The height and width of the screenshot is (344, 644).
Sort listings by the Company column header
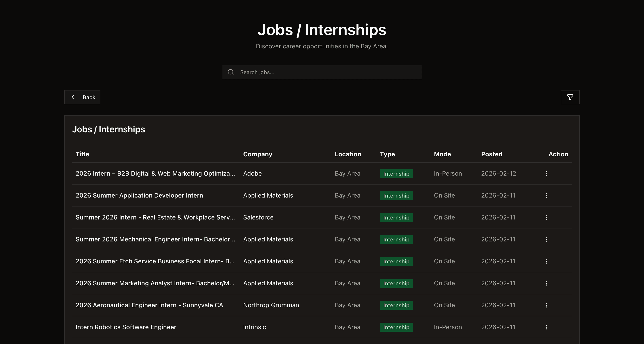coord(258,154)
